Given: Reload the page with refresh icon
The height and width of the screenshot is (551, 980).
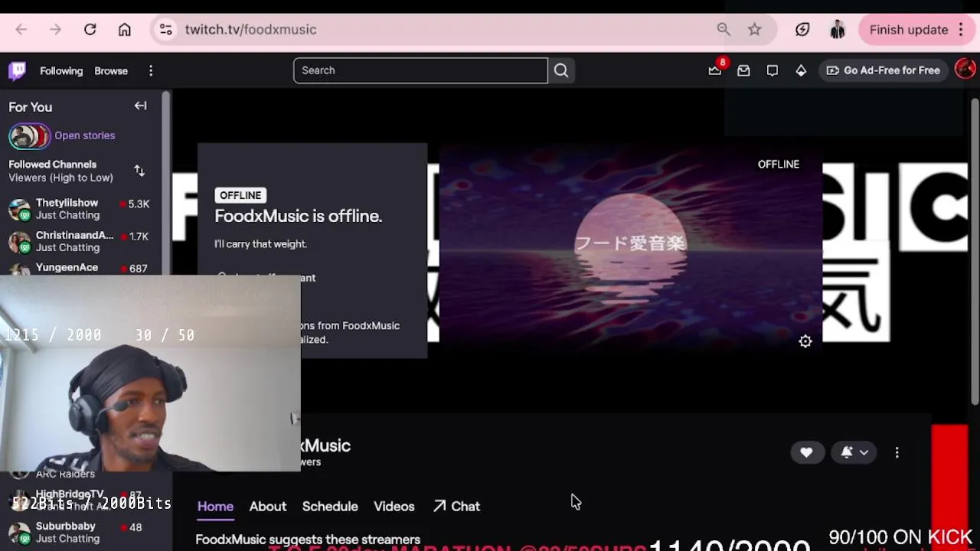Looking at the screenshot, I should pyautogui.click(x=90, y=30).
